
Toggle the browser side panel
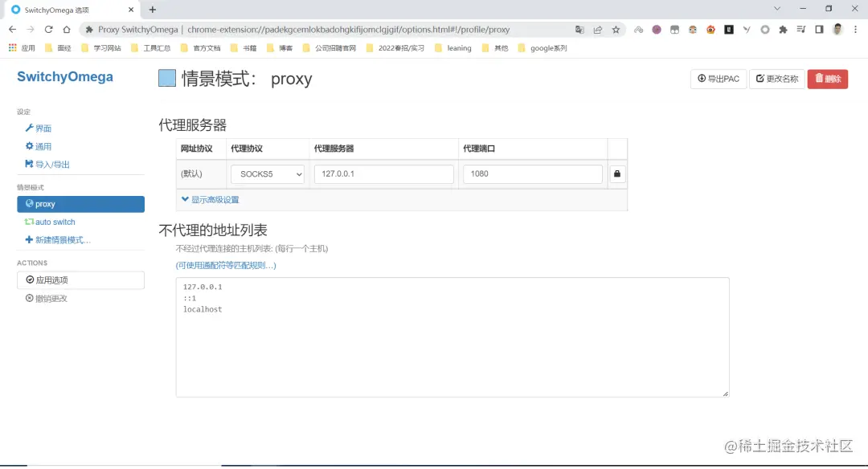point(819,30)
